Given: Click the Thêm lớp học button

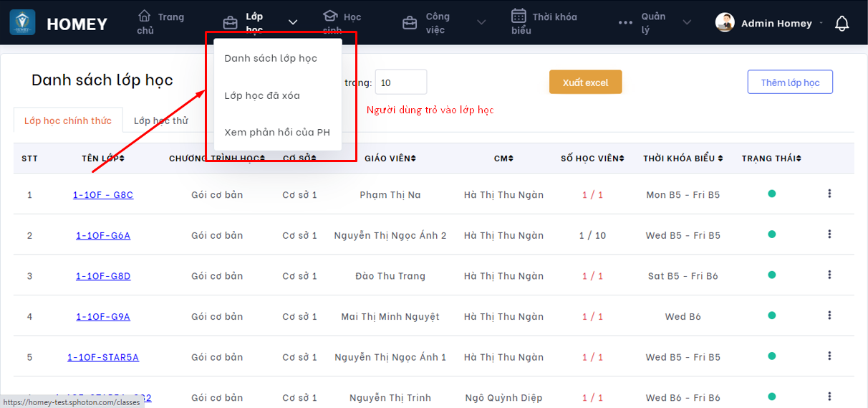Looking at the screenshot, I should (x=790, y=82).
